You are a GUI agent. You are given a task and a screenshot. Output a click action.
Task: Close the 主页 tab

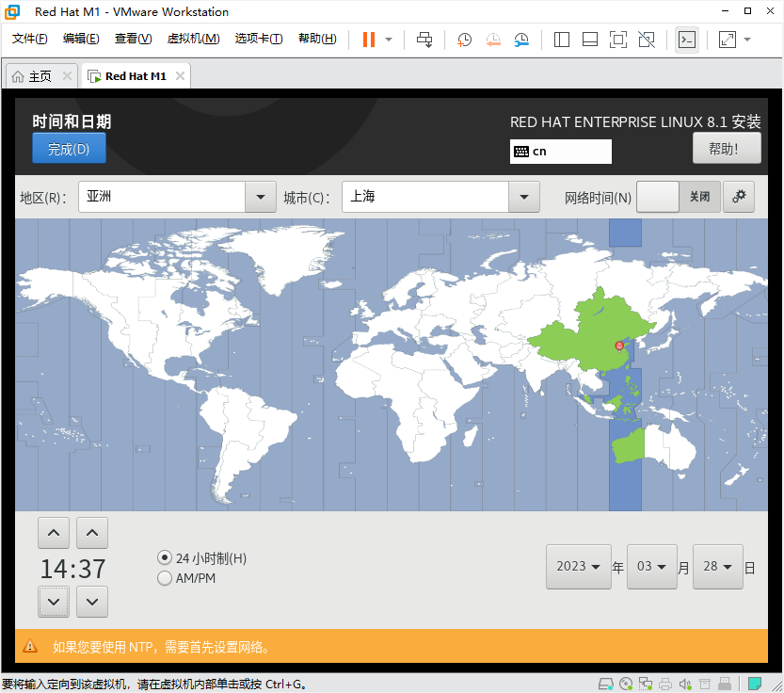click(67, 76)
